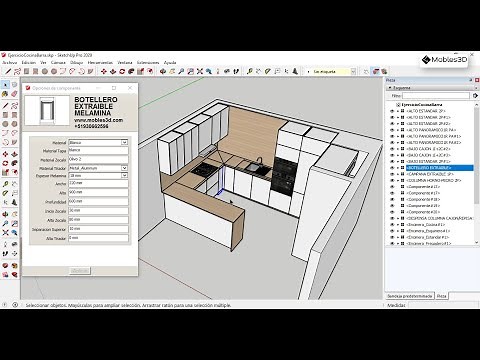480x360 pixels.
Task: Activate the Push/Pull tool in top toolbar
Action: [x=113, y=71]
